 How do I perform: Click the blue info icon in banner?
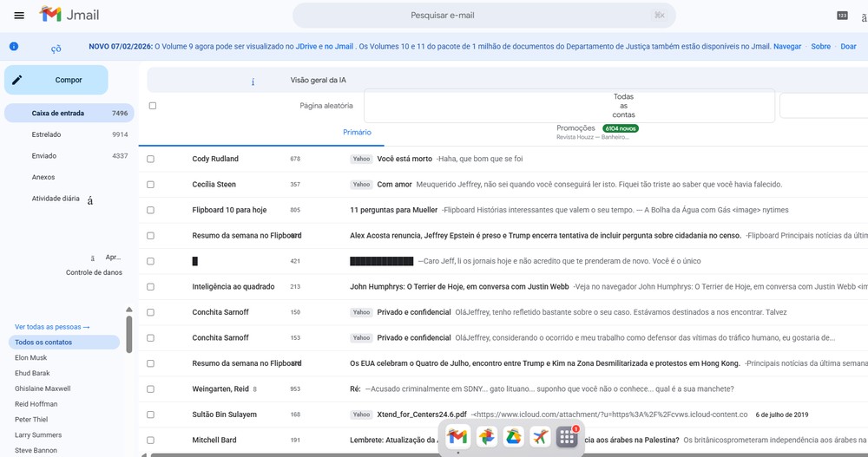coord(14,47)
